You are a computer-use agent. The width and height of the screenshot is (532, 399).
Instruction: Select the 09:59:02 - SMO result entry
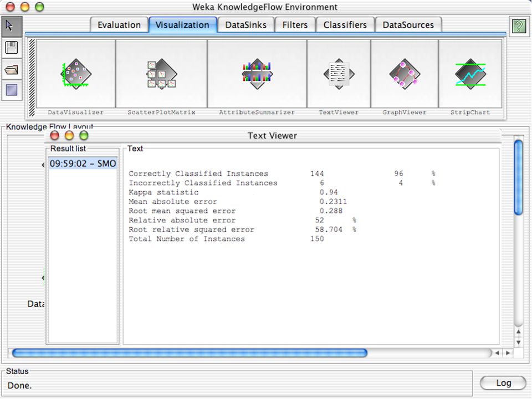pyautogui.click(x=83, y=163)
